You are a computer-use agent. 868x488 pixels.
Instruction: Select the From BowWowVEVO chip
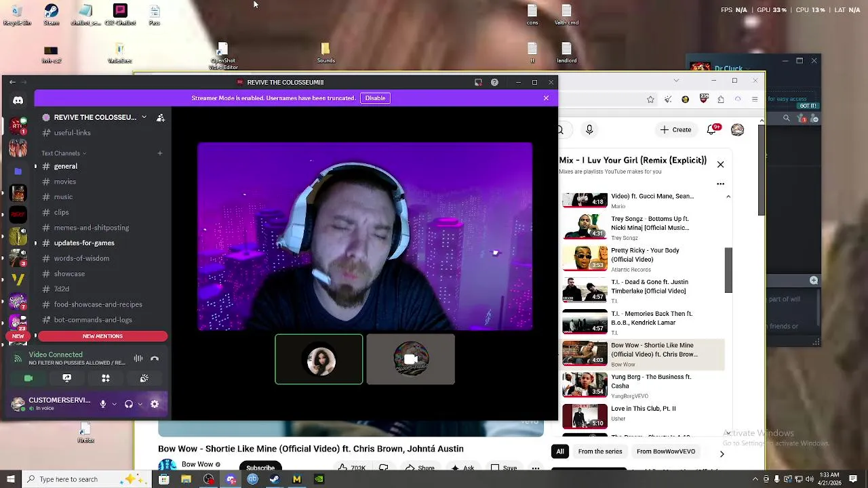(666, 451)
